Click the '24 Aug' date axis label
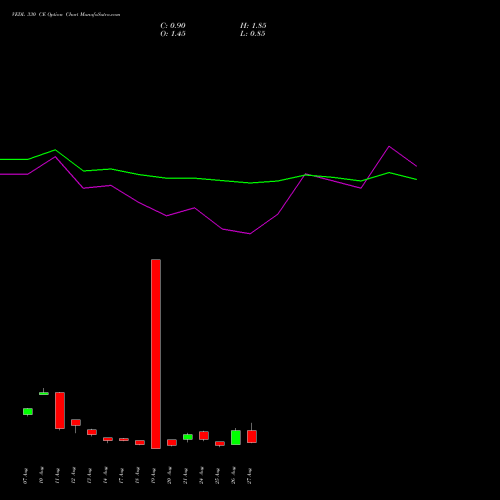The width and height of the screenshot is (500, 500). (x=201, y=476)
